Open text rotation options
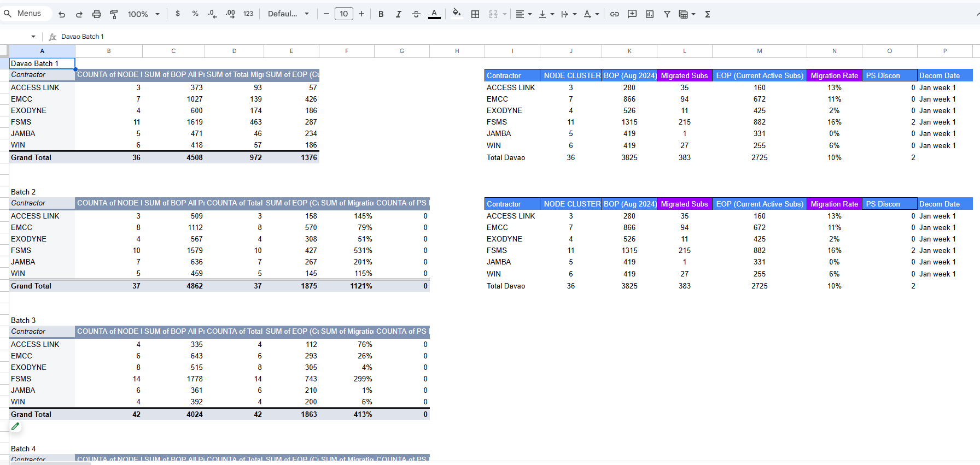This screenshot has height=465, width=980. coord(591,14)
